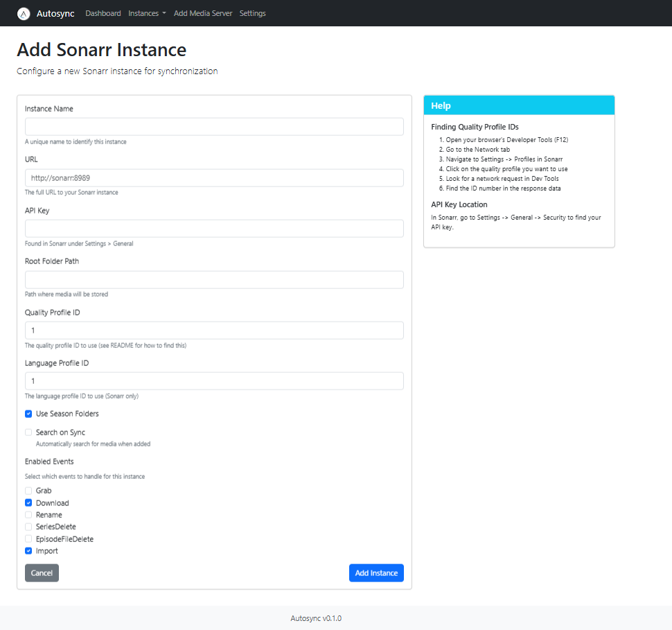Click the Help panel header
Viewport: 672px width, 630px height.
pyautogui.click(x=519, y=105)
